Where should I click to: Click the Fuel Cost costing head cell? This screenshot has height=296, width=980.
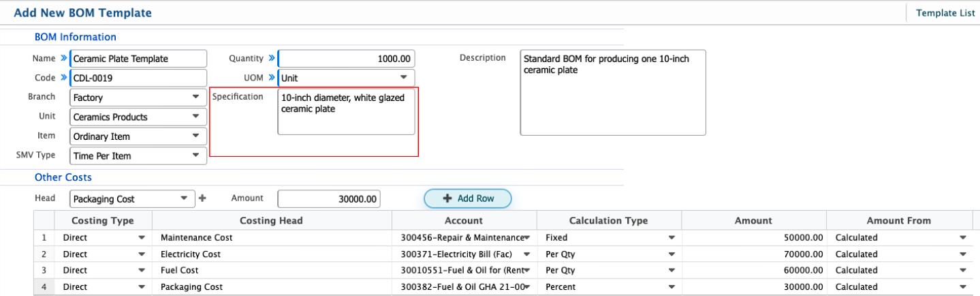click(272, 270)
